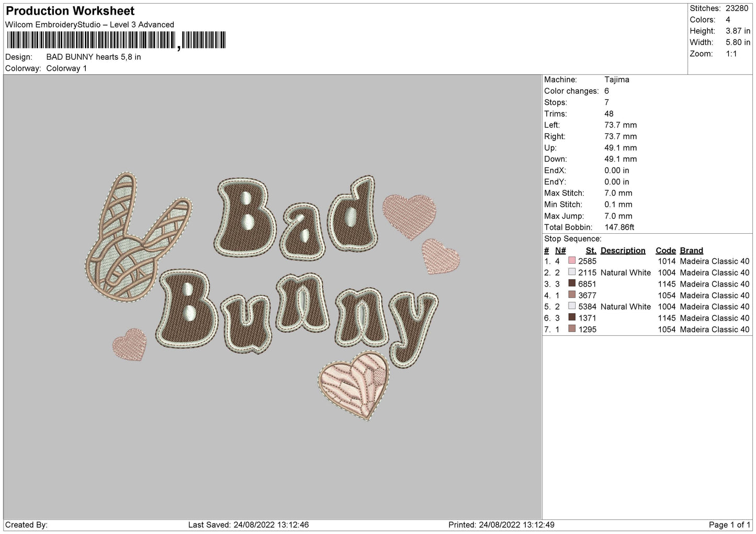The width and height of the screenshot is (756, 534).
Task: Select the Code column header
Action: 665,251
